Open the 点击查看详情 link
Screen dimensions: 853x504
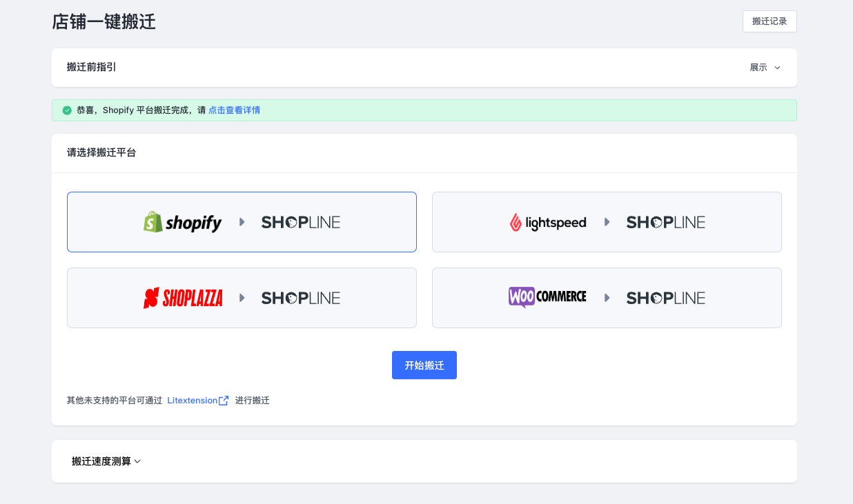tap(235, 110)
